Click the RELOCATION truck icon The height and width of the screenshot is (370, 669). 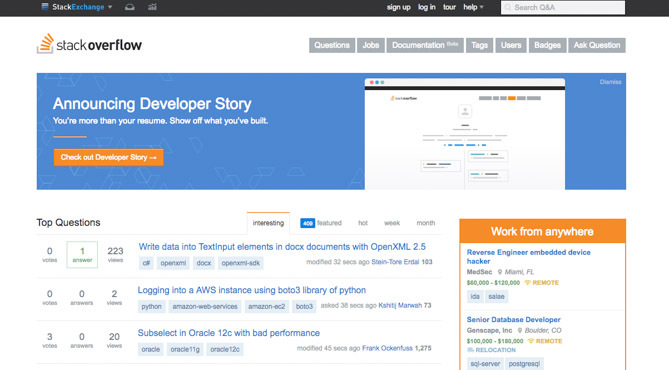coord(471,350)
